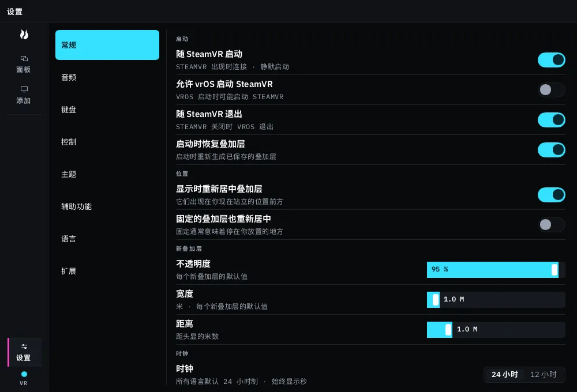Click the 新叠加层 section heading
The image size is (577, 392).
pos(189,249)
